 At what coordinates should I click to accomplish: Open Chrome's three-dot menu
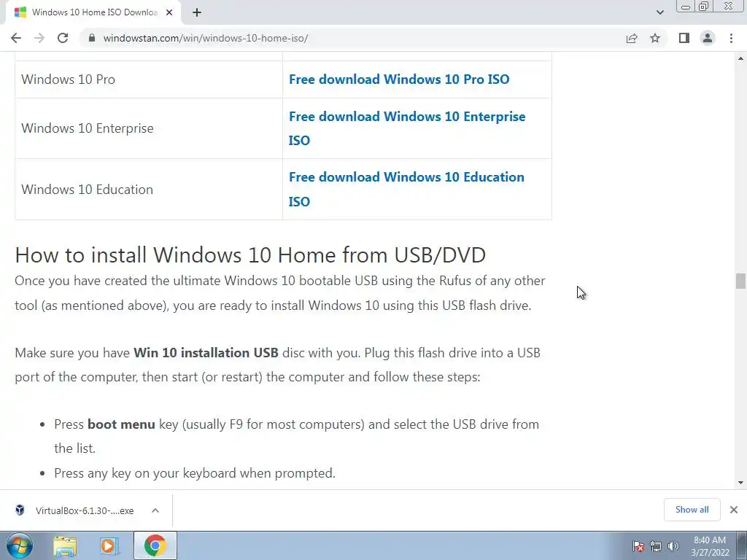click(731, 38)
